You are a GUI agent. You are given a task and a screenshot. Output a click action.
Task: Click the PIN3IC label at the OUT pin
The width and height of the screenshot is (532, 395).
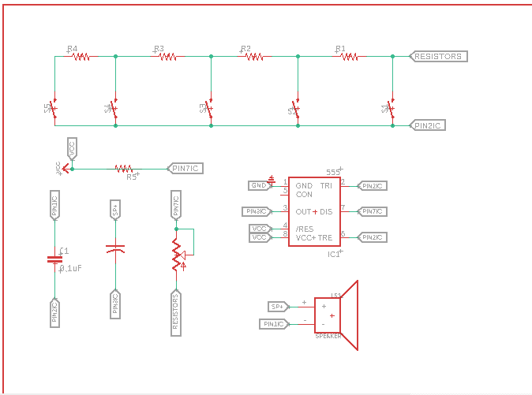[x=257, y=211]
